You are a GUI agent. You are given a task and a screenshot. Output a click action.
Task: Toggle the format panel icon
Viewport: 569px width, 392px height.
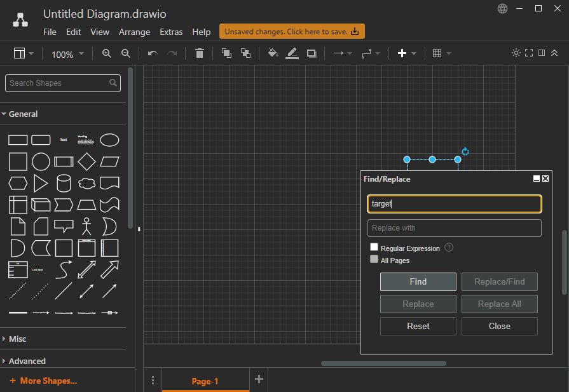click(542, 53)
